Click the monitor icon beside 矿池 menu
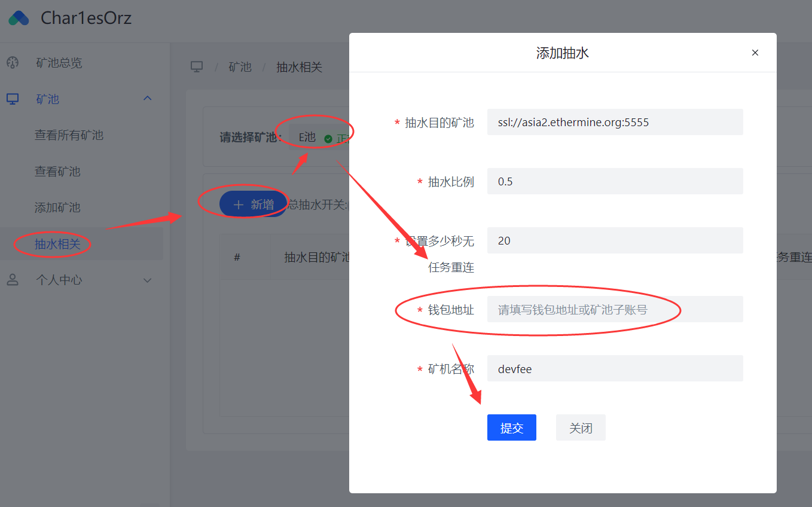Viewport: 812px width, 507px height. point(13,99)
